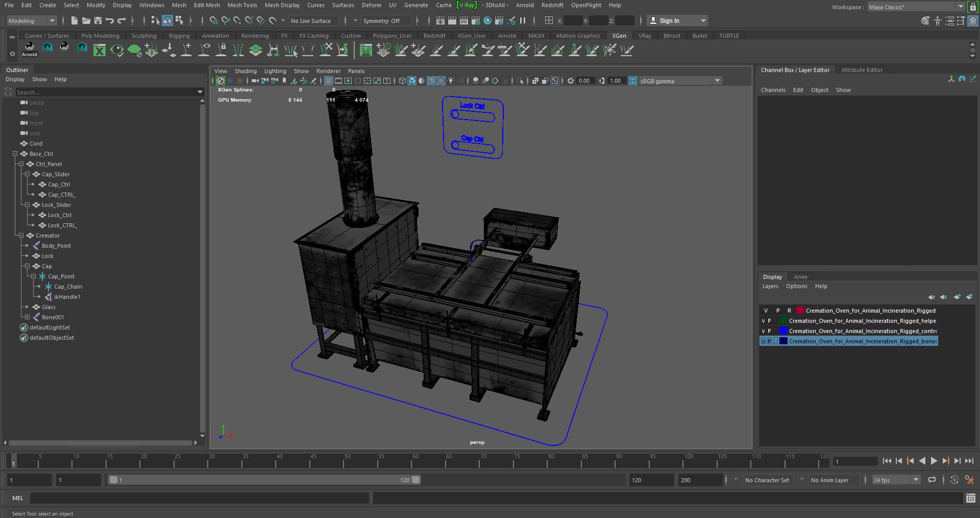
Task: Click the XGen Excel-style export shelf icon
Action: click(x=99, y=50)
